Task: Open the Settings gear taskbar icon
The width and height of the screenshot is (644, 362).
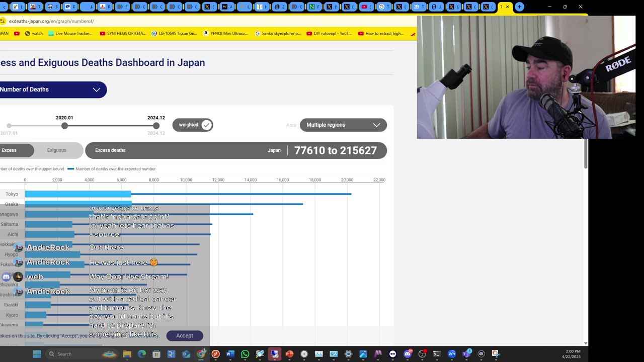Action: pyautogui.click(x=348, y=354)
